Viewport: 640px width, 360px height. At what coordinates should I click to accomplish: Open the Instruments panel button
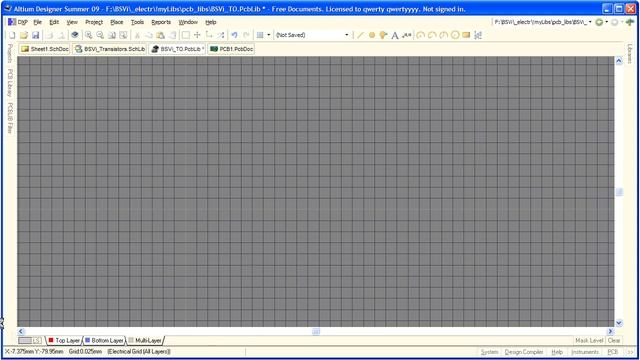point(584,352)
